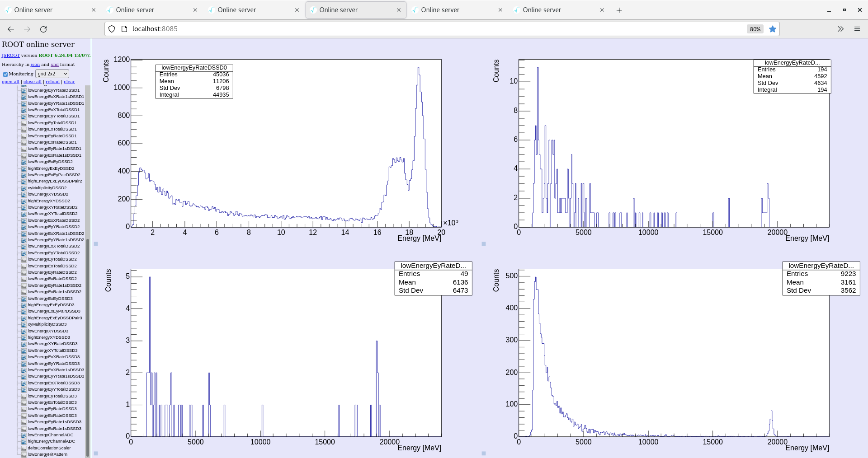Viewport: 868px width, 458px height.
Task: Bookmark this page with the star icon
Action: click(773, 29)
